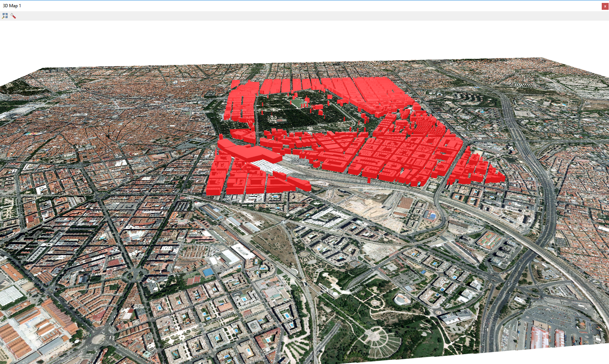The width and height of the screenshot is (609, 364).
Task: Click the Zoom Full icon in toolbar
Action: 5,16
